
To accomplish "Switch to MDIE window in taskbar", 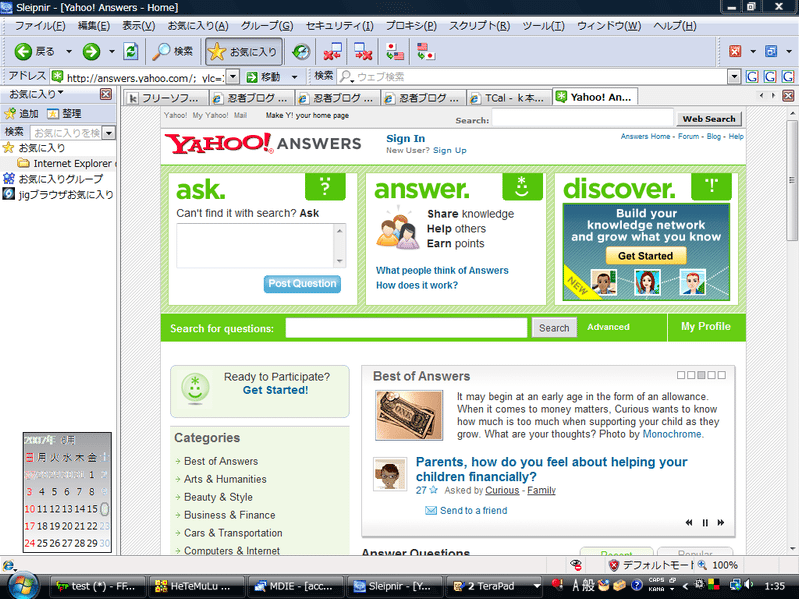I will 294,586.
